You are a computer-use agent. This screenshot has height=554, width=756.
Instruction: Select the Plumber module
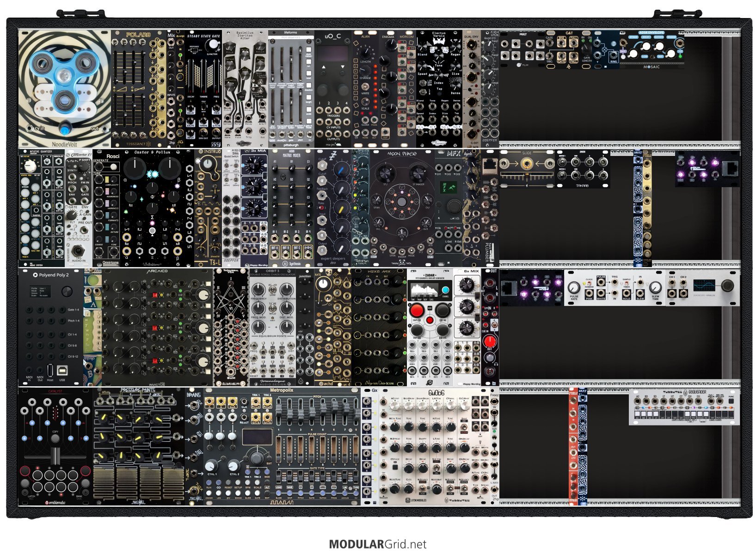[490, 207]
